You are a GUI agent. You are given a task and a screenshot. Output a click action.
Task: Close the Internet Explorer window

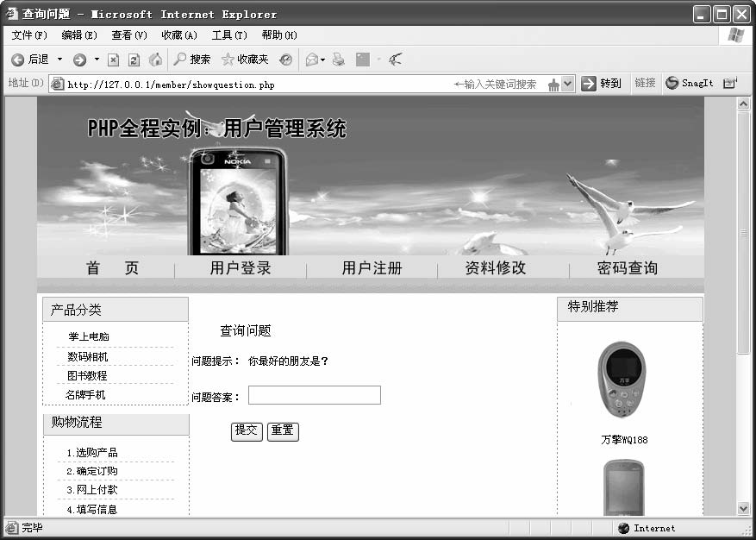tap(741, 15)
